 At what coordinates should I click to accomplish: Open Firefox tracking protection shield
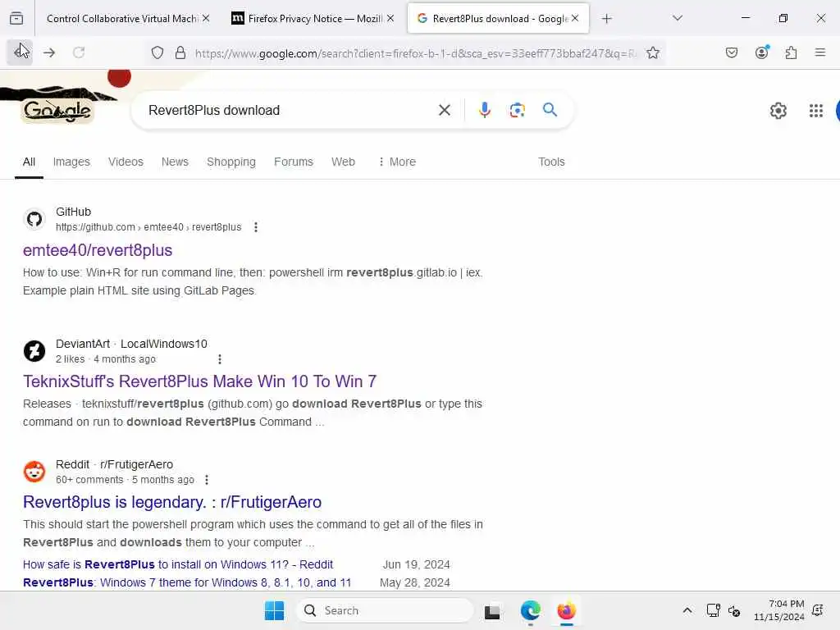click(157, 52)
